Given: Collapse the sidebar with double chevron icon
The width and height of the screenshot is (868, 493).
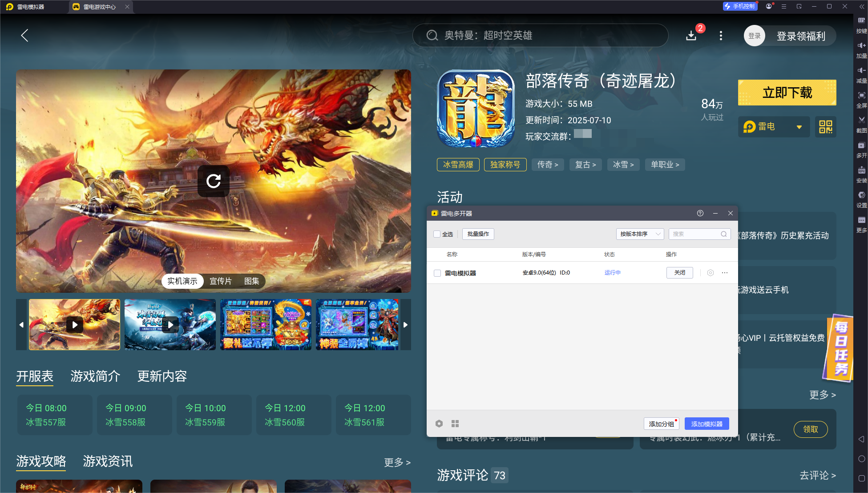Looking at the screenshot, I should [x=861, y=7].
